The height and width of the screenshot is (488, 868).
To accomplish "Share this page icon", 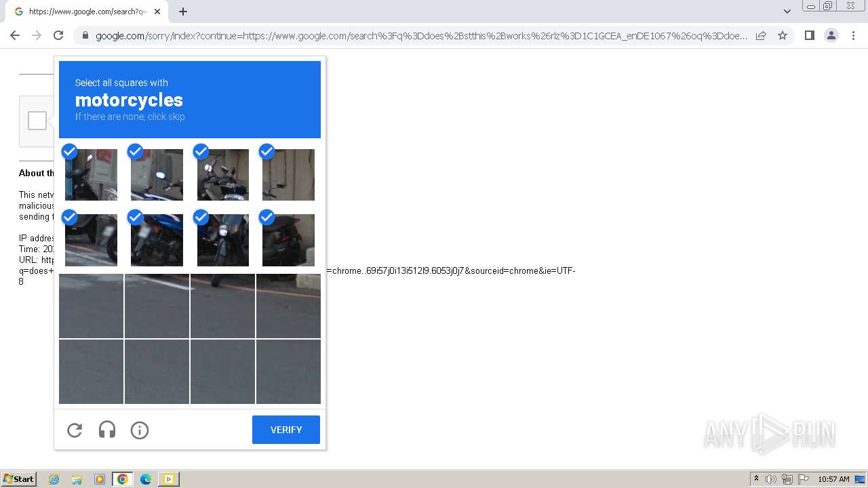I will pyautogui.click(x=761, y=35).
